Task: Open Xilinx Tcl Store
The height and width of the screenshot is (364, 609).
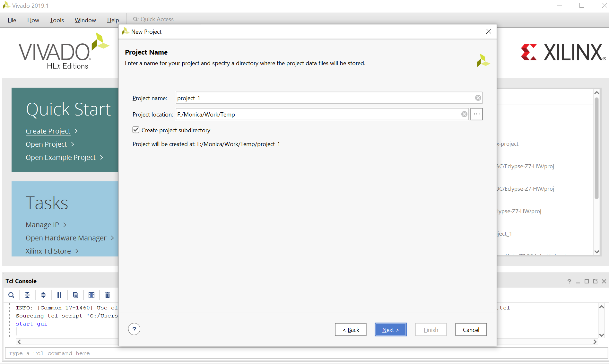Action: [x=48, y=251]
